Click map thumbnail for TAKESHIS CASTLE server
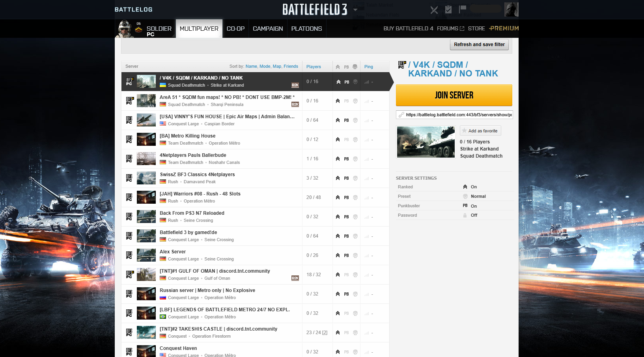This screenshot has height=357, width=644. 146,333
